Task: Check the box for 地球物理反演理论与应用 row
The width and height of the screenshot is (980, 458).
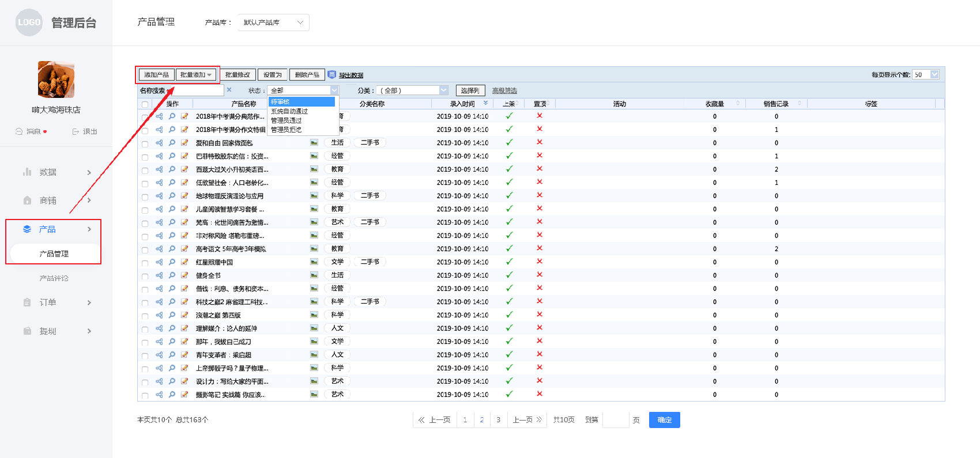Action: (x=145, y=196)
